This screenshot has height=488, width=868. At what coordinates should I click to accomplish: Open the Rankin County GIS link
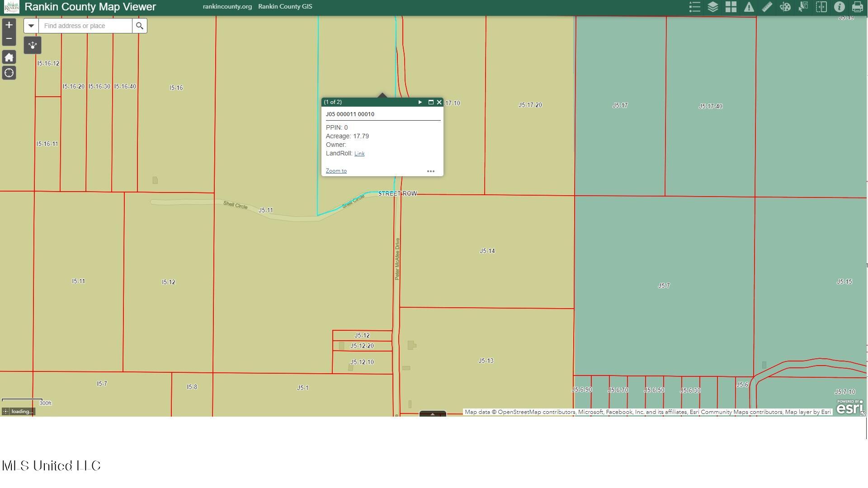pos(285,7)
